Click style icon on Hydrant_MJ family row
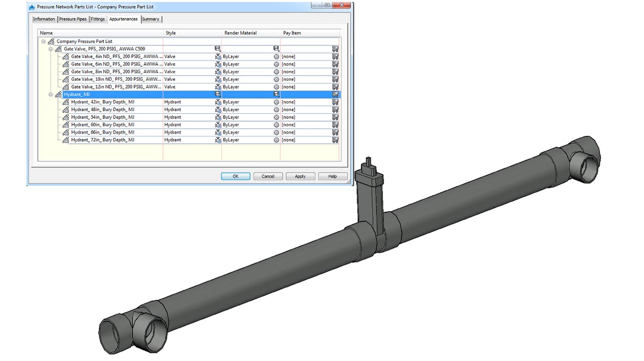Viewport: 644px width, 361px height. 217,95
